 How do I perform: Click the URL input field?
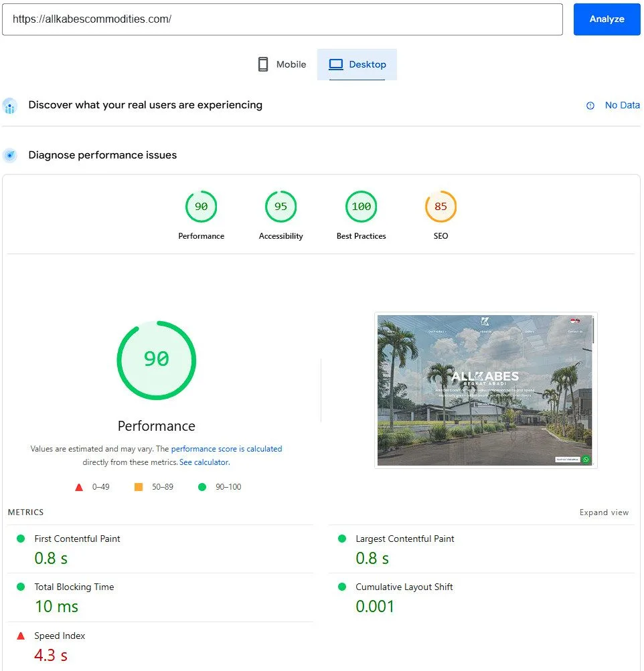click(282, 19)
